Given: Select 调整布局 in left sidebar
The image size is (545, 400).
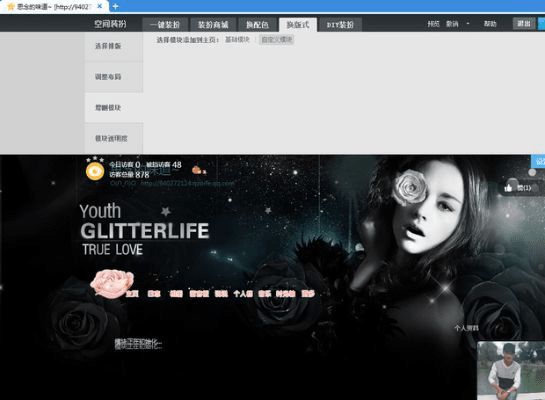Looking at the screenshot, I should [x=114, y=77].
